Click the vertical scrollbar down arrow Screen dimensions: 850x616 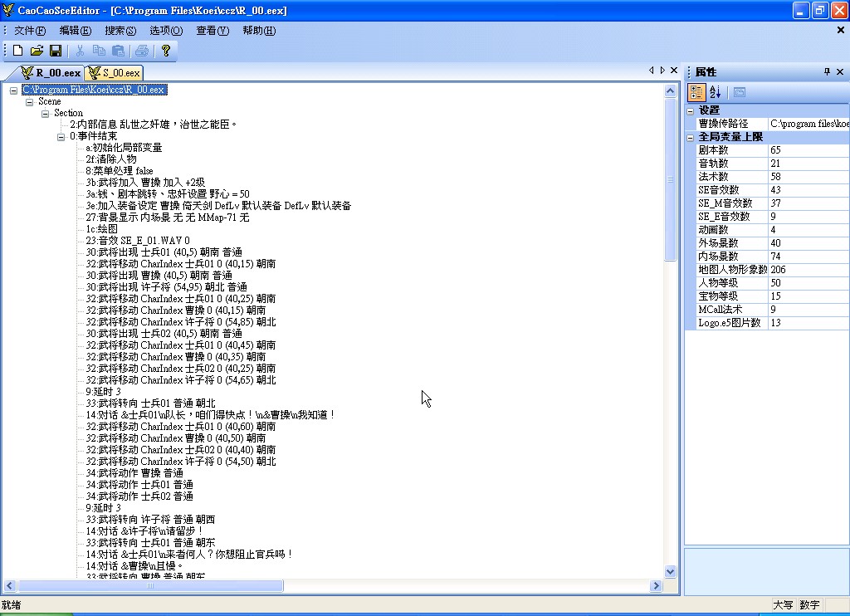671,571
